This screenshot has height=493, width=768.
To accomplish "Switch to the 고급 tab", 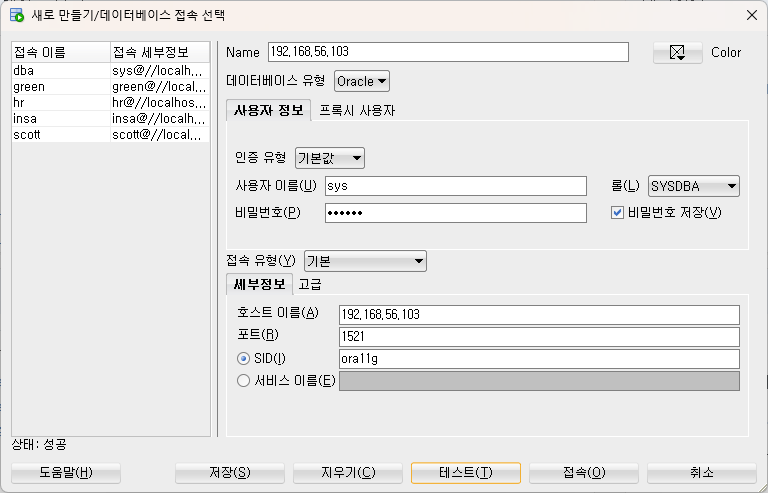I will [x=310, y=285].
